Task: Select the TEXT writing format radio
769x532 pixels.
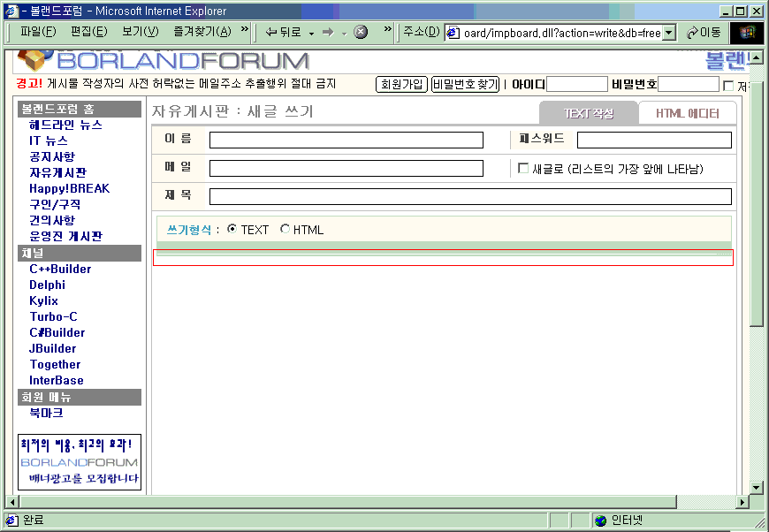Action: click(x=232, y=230)
